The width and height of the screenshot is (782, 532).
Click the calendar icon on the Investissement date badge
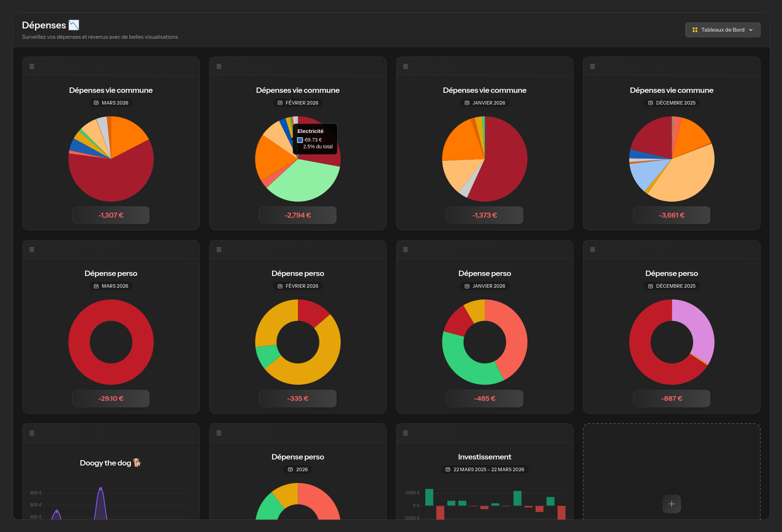tap(447, 469)
